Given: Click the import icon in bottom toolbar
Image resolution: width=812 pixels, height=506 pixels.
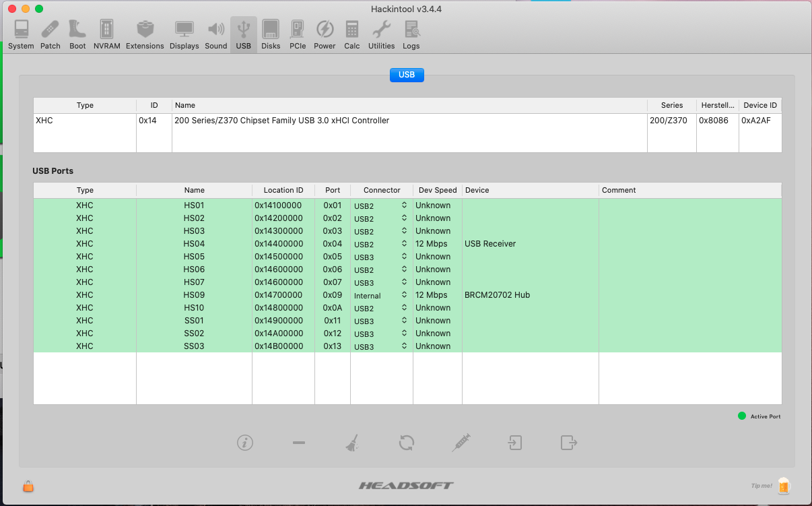Looking at the screenshot, I should click(x=514, y=443).
